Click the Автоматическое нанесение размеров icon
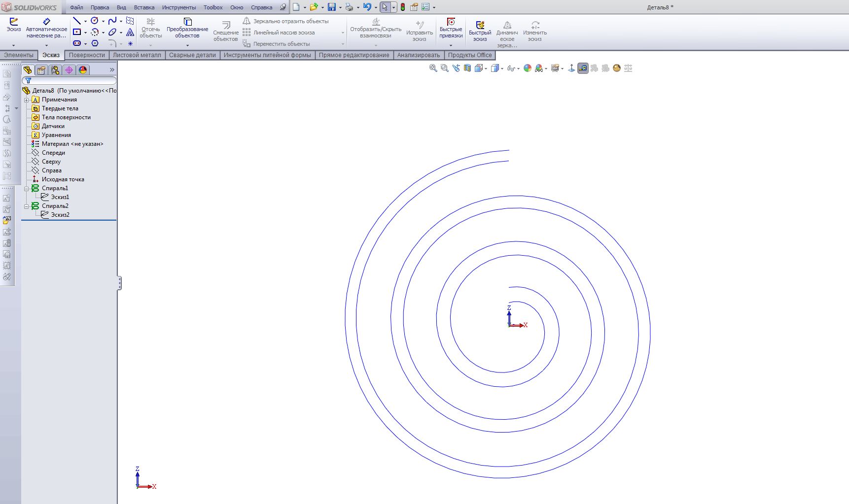The width and height of the screenshot is (849, 504). pyautogui.click(x=46, y=21)
